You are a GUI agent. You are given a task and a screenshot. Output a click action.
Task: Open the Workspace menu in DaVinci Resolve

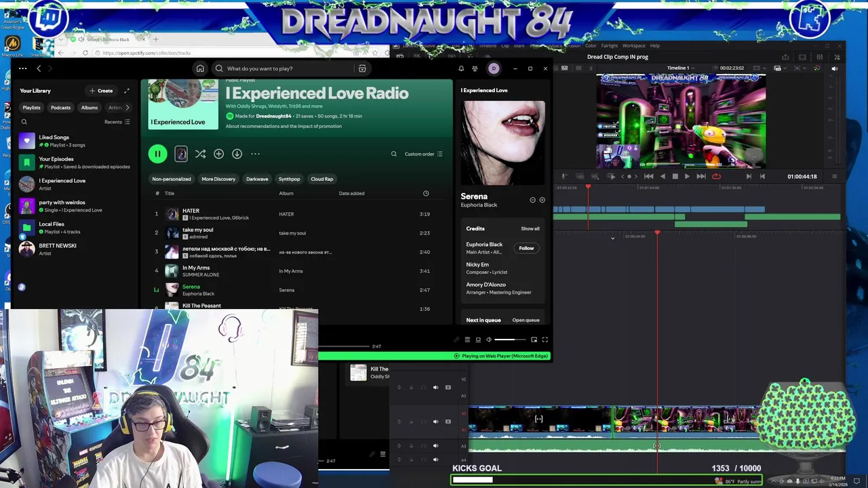coord(634,45)
